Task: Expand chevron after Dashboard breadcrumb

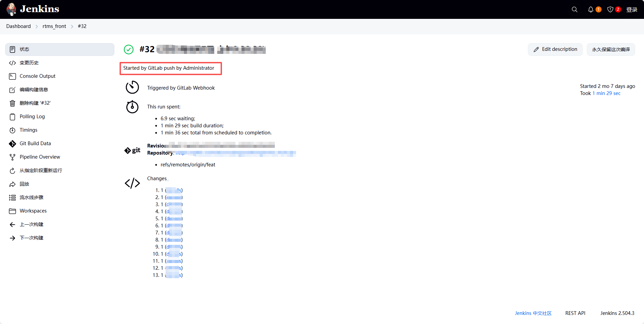Action: 37,27
